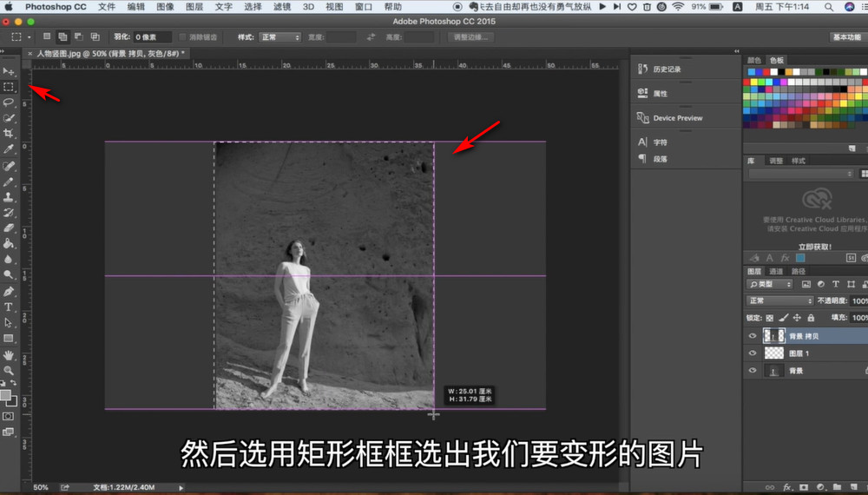Screen dimensions: 868x495
Task: Open the 样式 style dropdown
Action: (x=280, y=37)
